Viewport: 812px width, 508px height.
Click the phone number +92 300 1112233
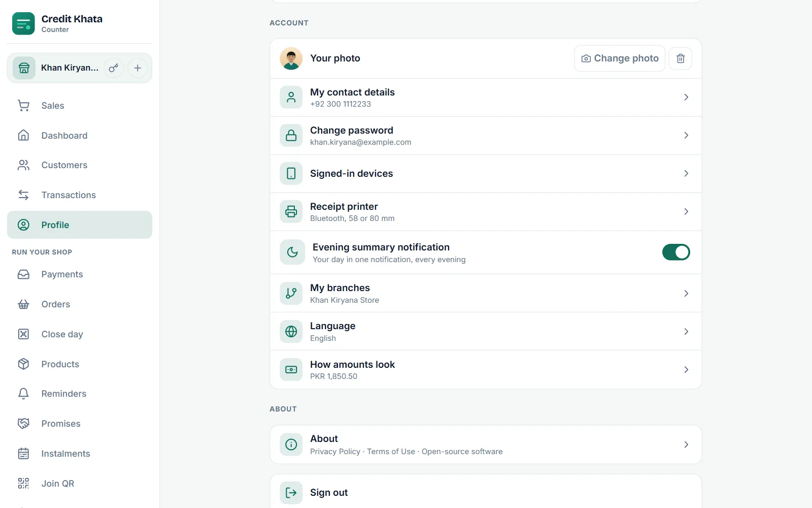pos(341,104)
